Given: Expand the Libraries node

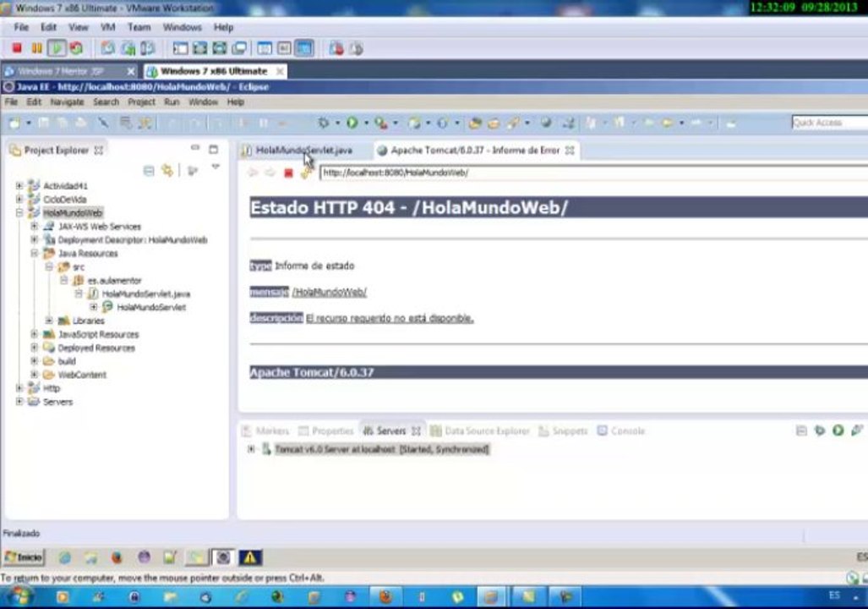Looking at the screenshot, I should pos(49,321).
